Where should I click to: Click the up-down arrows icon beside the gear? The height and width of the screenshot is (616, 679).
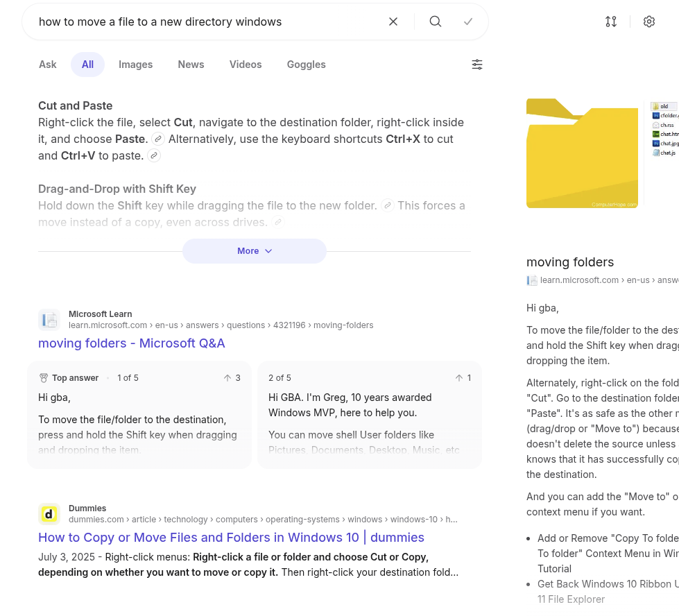tap(611, 22)
